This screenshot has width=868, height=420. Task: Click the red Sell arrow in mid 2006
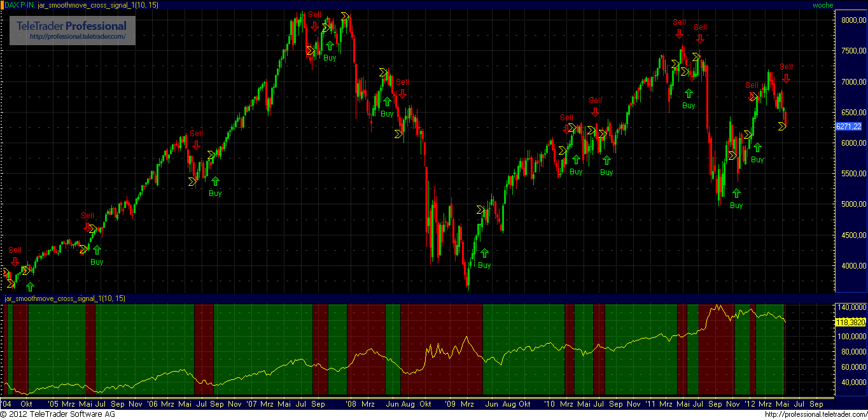tap(195, 144)
